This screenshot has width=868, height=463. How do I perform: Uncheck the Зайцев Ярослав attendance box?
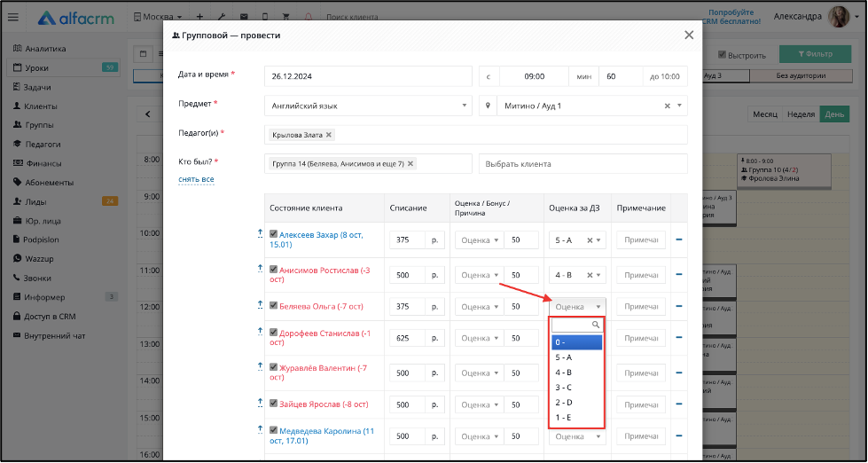273,404
